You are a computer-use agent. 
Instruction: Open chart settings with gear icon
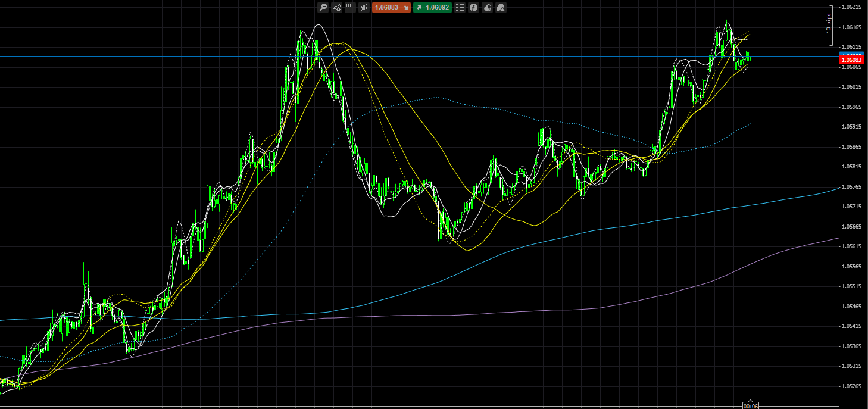[x=336, y=7]
